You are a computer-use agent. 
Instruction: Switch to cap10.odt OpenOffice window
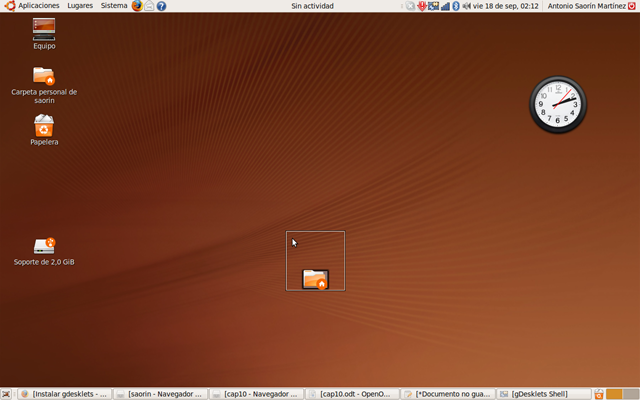pyautogui.click(x=352, y=394)
